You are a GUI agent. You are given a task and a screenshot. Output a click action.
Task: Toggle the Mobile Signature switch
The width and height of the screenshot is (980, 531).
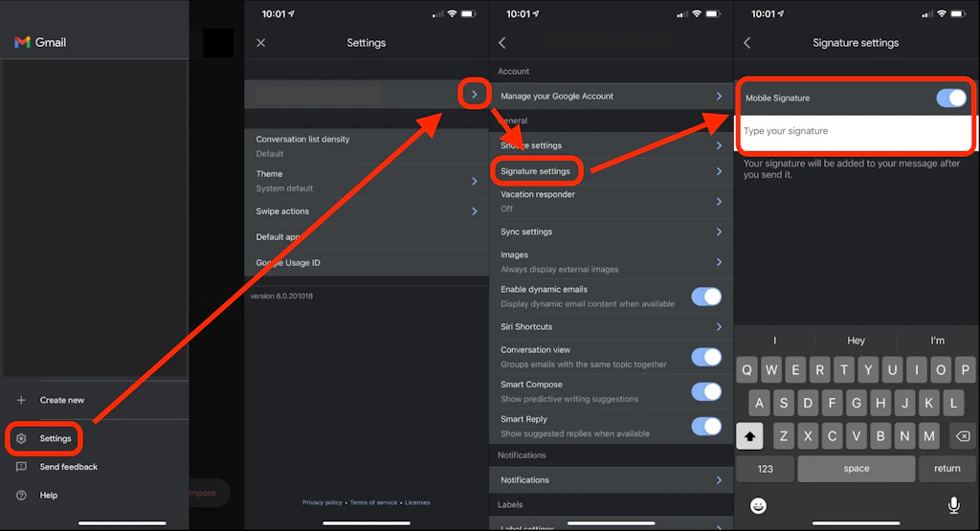pos(951,99)
